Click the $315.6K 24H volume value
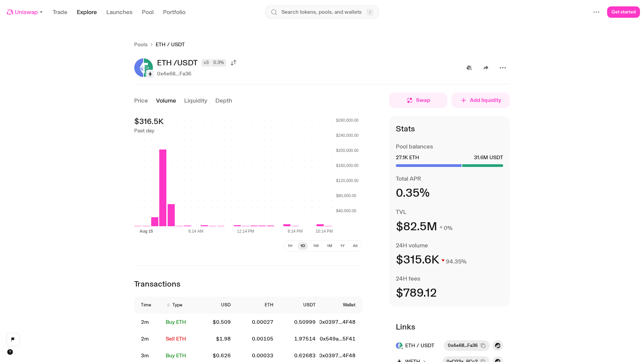 418,259
